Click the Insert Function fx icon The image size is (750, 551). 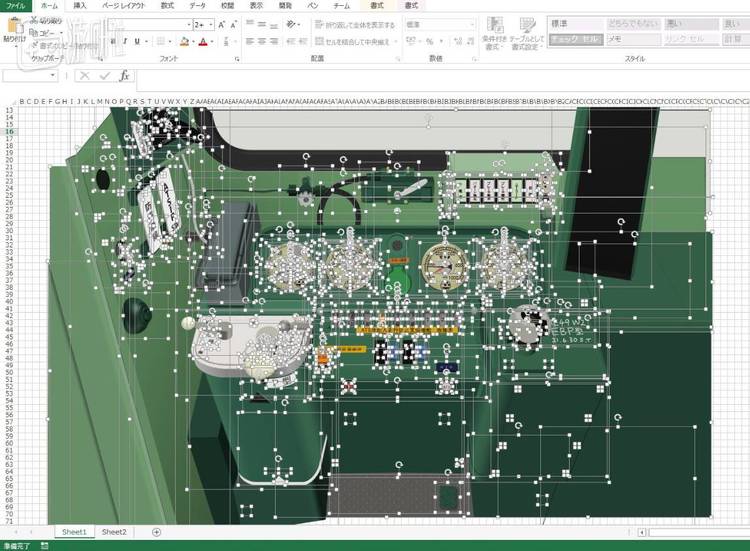(124, 76)
